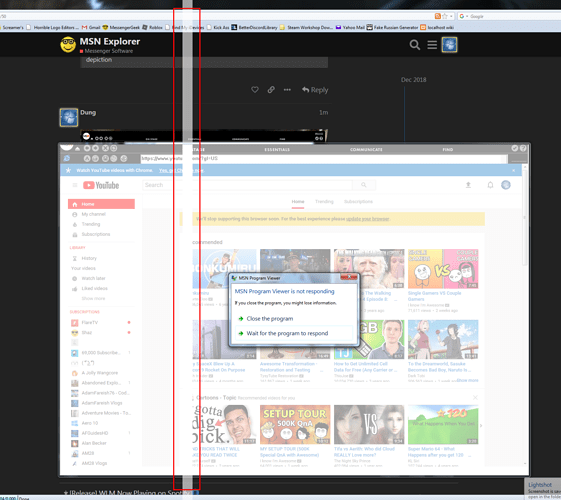Expand Show more in YouTube library
Image resolution: width=561 pixels, height=500 pixels.
[93, 298]
